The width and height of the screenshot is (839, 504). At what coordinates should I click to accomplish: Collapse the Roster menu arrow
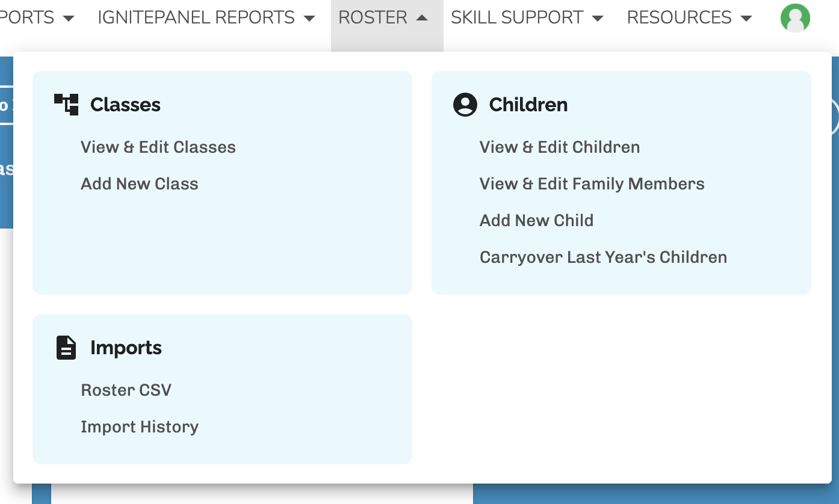point(422,18)
